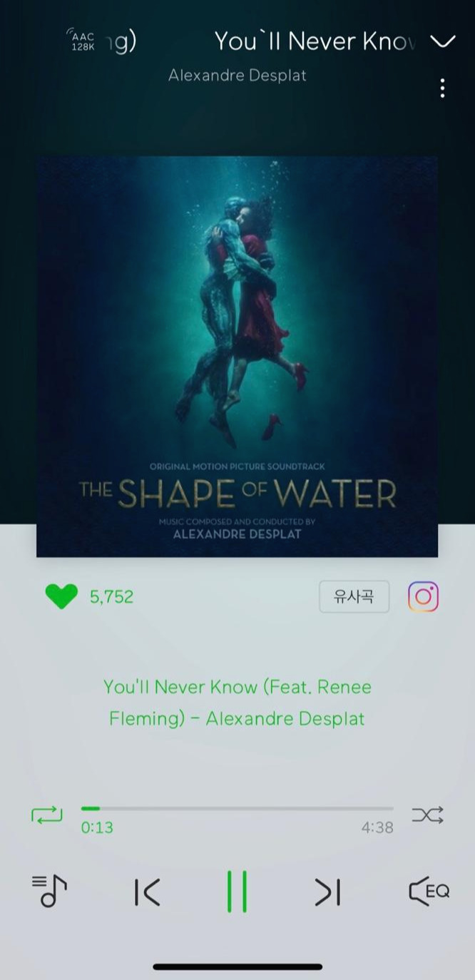Toggle the repeat mode icon
Image resolution: width=475 pixels, height=980 pixels.
pos(46,815)
